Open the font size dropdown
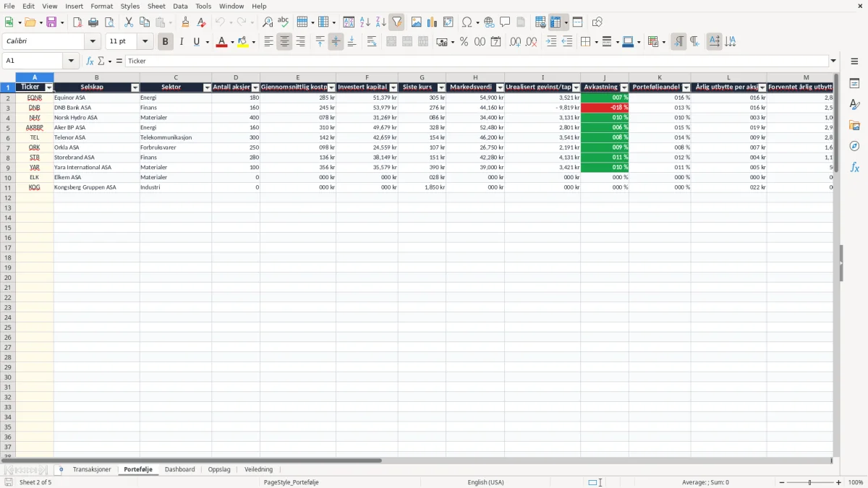 pyautogui.click(x=145, y=42)
